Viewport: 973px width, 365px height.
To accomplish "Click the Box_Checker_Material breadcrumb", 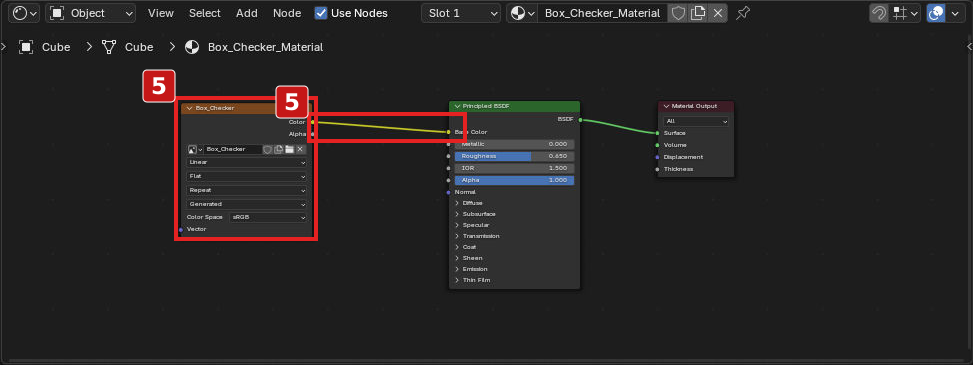I will (x=254, y=47).
